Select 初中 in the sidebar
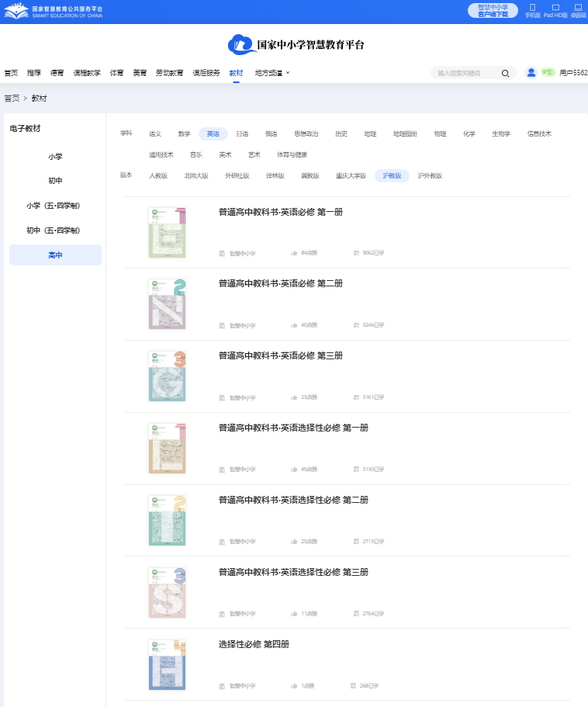This screenshot has width=588, height=707. coord(55,181)
